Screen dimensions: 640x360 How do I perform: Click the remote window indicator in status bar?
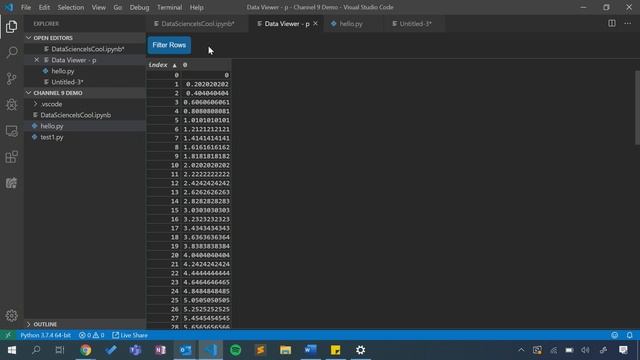[8, 335]
